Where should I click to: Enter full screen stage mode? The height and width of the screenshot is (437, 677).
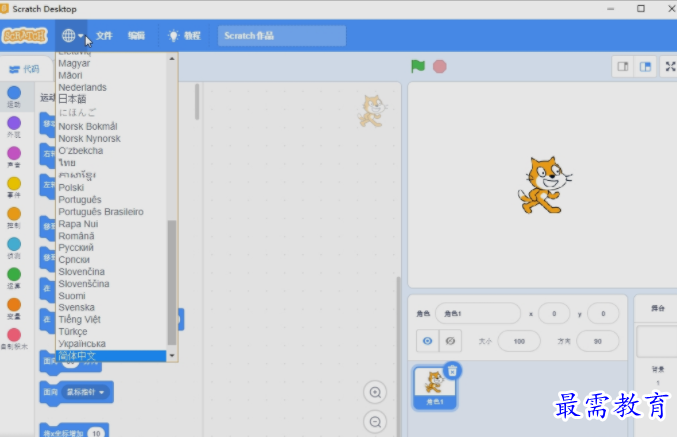click(x=670, y=66)
